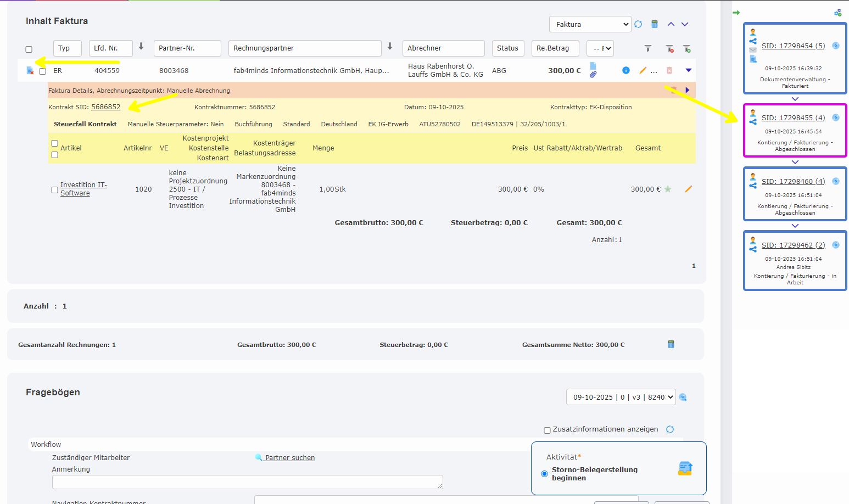Click the refresh icon beside Faktura dropdown
The width and height of the screenshot is (849, 504).
[638, 24]
